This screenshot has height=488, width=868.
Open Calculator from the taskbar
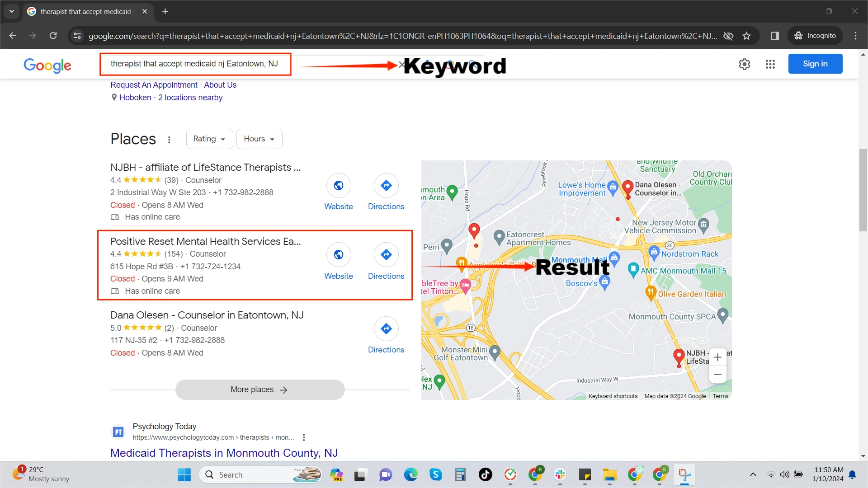[x=460, y=474]
